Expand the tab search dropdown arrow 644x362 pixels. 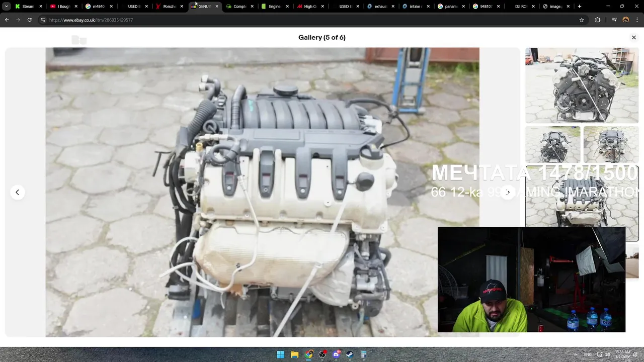pyautogui.click(x=6, y=6)
